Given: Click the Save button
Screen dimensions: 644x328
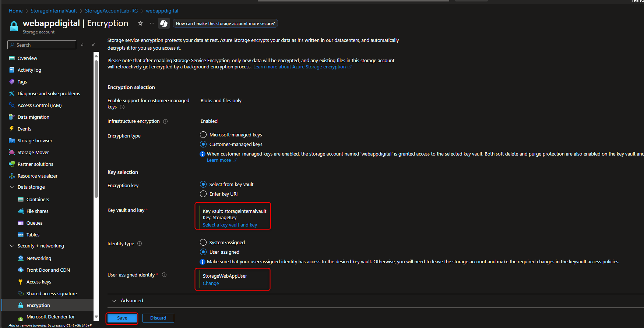Looking at the screenshot, I should [122, 318].
